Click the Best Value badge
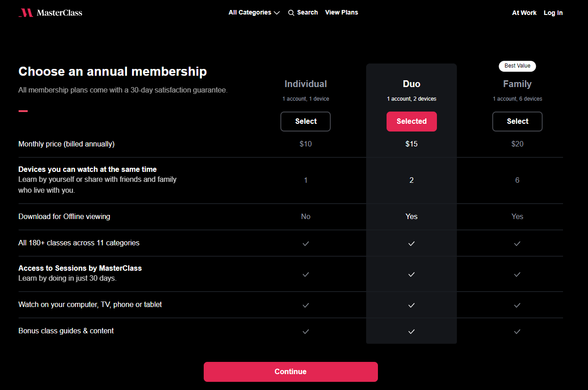The width and height of the screenshot is (588, 390). pyautogui.click(x=517, y=66)
